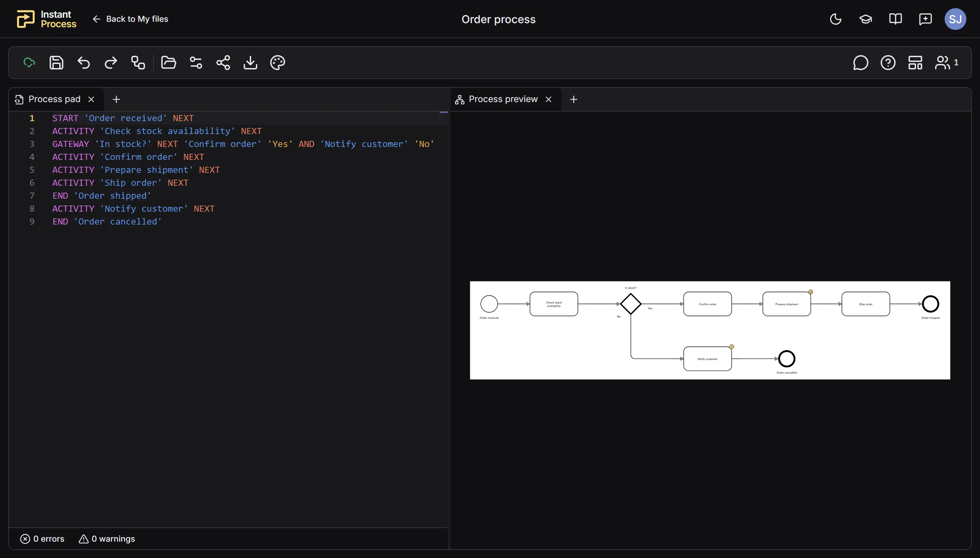This screenshot has width=980, height=558.
Task: Share the process via the share icon
Action: click(x=223, y=63)
